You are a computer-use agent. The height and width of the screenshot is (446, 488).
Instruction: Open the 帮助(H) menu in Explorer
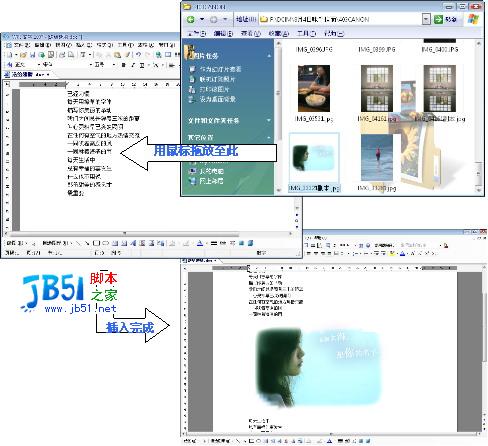(334, 33)
